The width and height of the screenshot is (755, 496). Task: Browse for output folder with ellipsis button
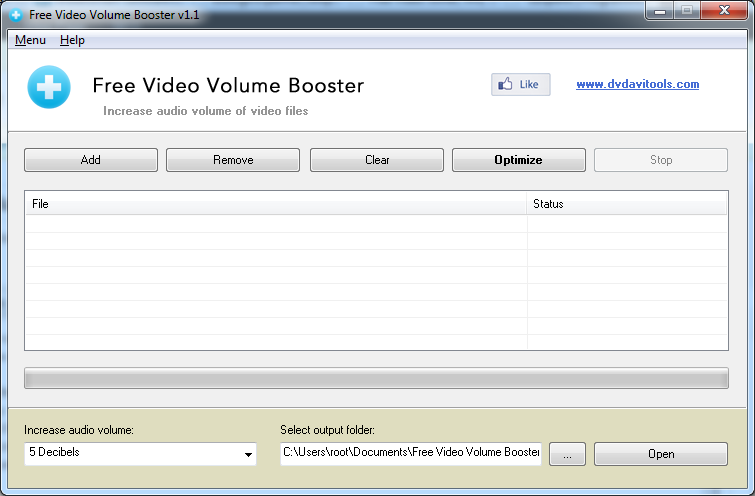pos(567,454)
